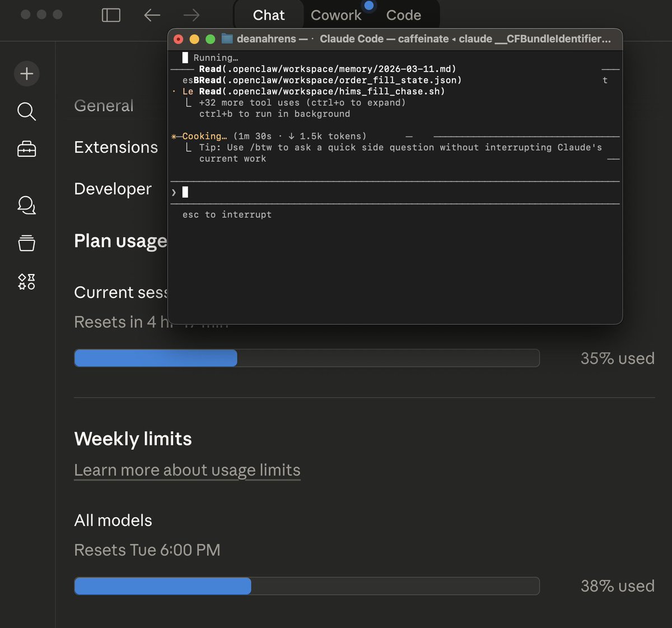Open chats speech-bubble icon in sidebar
The image size is (672, 628).
pos(26,205)
